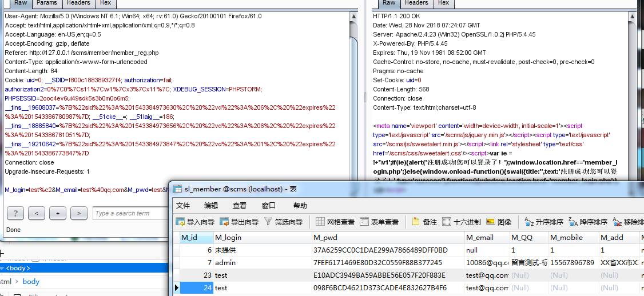Select the 未提供 cell in M_login
The height and width of the screenshot is (296, 644).
click(263, 250)
